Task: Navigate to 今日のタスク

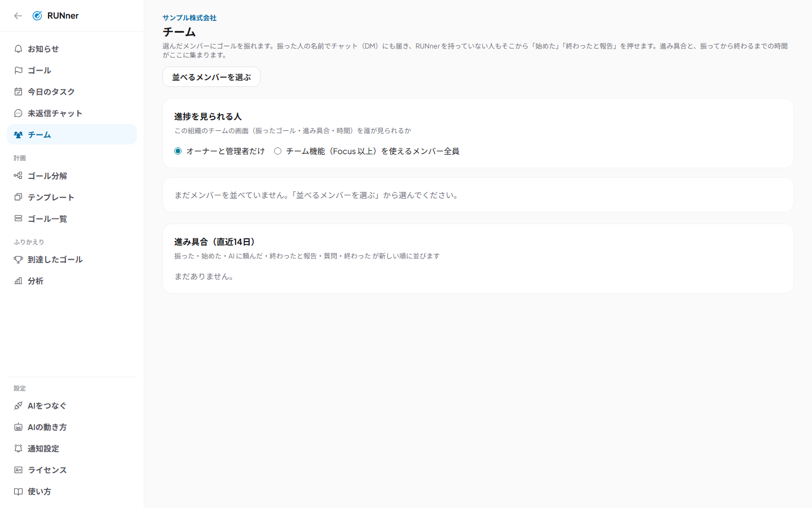Action: (72, 92)
